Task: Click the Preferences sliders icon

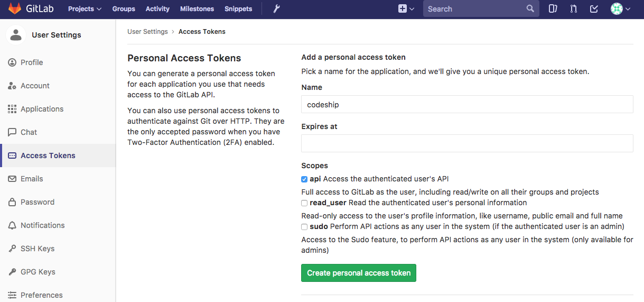Action: pos(12,295)
